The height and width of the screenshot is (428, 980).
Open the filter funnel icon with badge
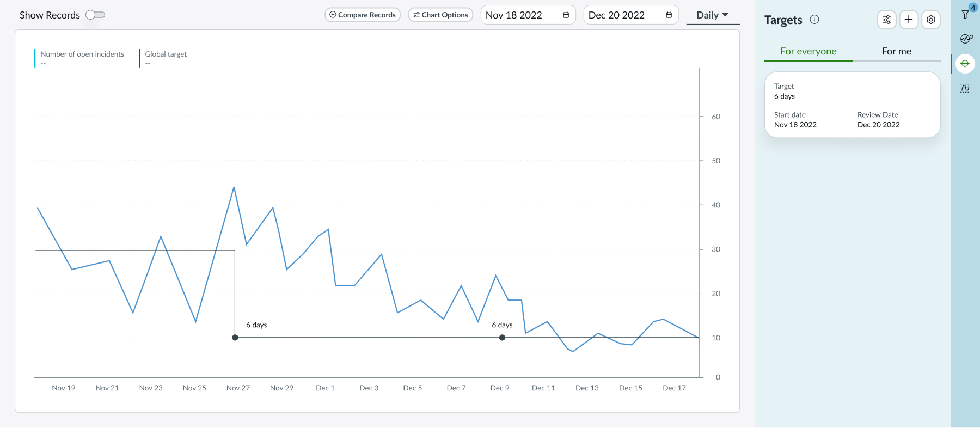965,14
